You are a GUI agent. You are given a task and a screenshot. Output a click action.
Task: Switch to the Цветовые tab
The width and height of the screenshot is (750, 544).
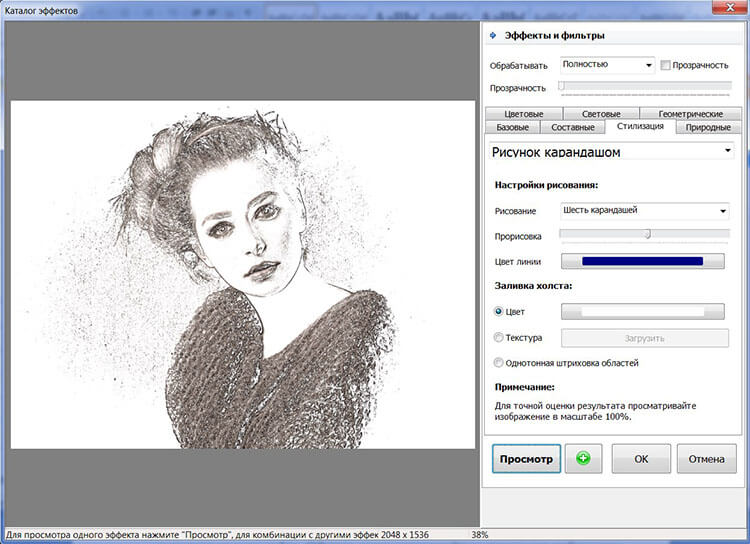coord(525,114)
